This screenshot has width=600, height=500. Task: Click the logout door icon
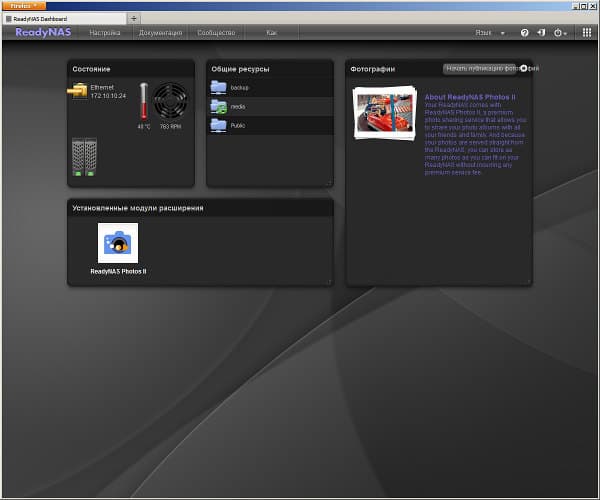click(541, 33)
